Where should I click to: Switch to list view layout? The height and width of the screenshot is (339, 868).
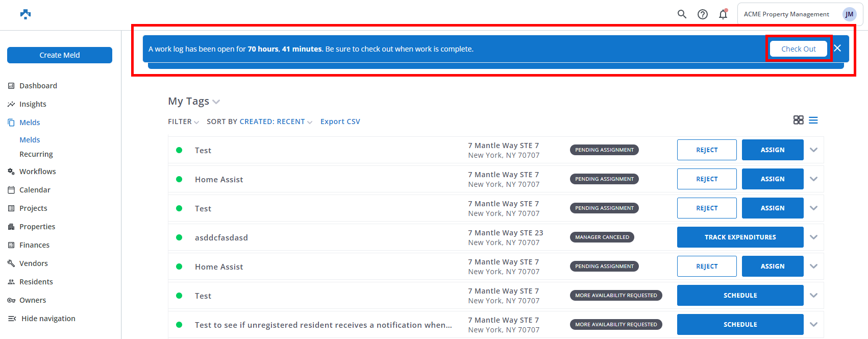(x=813, y=120)
